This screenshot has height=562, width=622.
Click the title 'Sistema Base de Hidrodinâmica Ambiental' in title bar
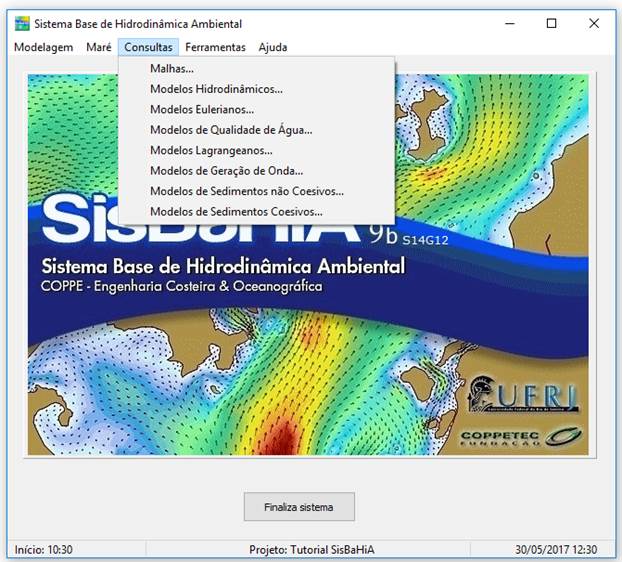pos(138,24)
